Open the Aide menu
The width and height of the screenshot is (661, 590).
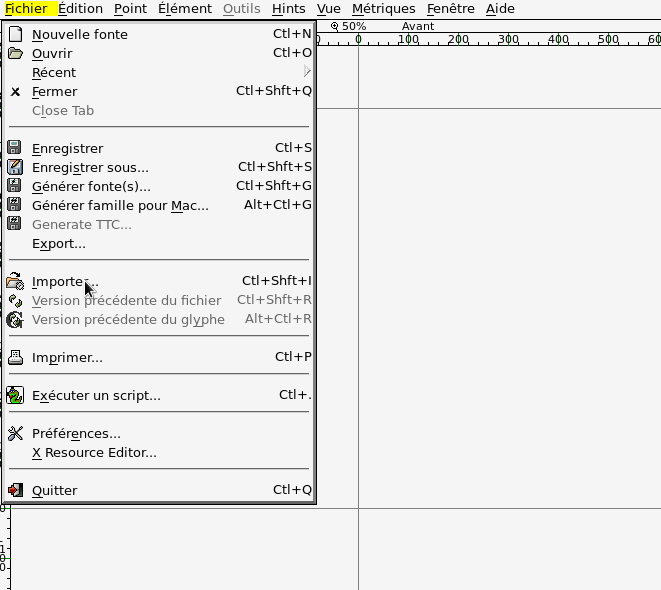pos(500,9)
